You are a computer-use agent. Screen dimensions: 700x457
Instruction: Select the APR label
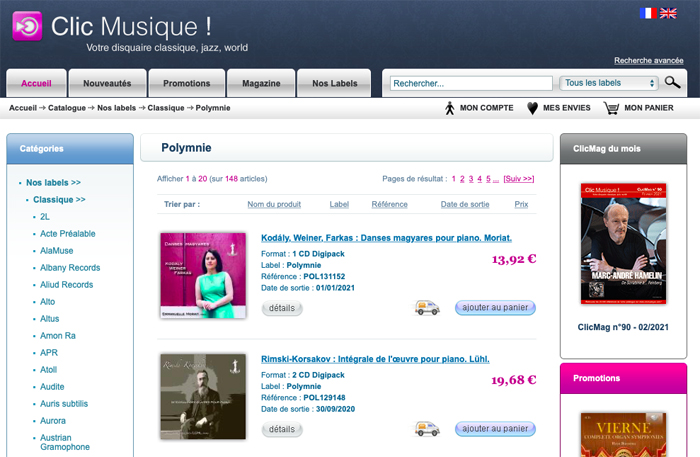point(49,353)
